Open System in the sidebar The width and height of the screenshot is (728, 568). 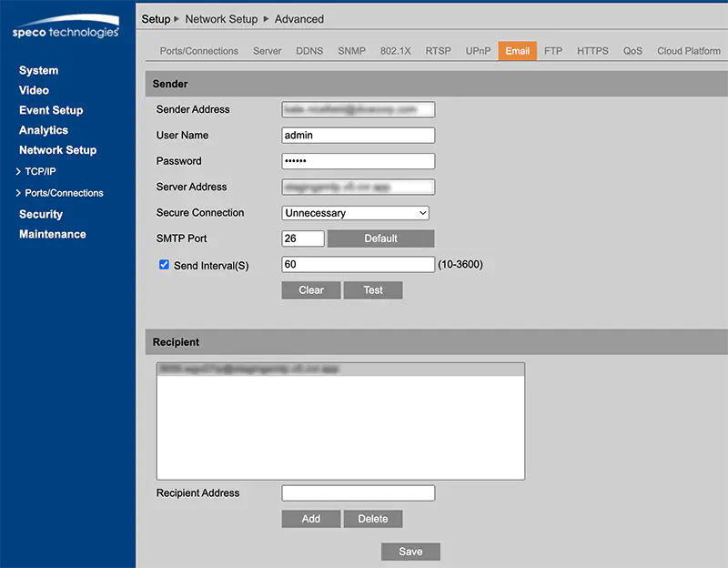(38, 71)
